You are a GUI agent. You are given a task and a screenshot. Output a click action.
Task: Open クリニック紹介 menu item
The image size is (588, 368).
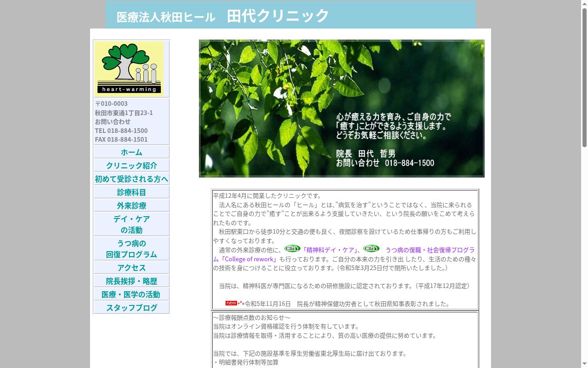[x=131, y=166]
